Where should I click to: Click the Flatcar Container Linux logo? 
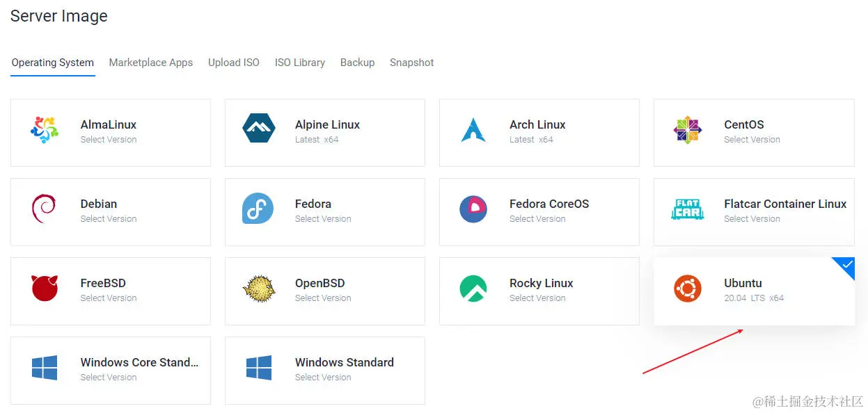tap(688, 209)
